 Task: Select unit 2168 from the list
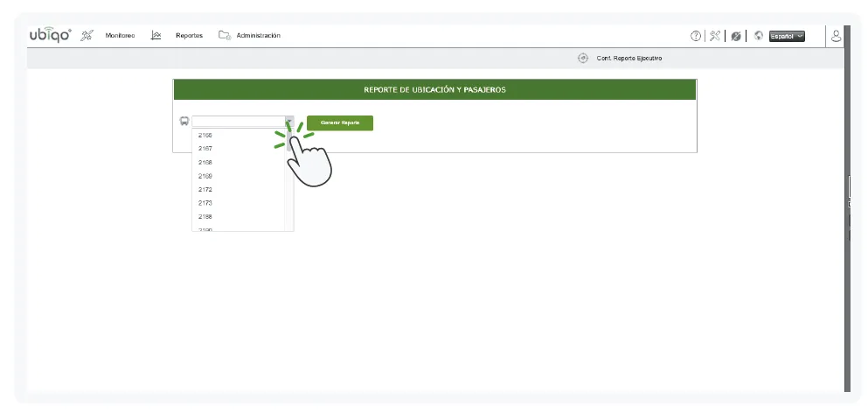(238, 163)
